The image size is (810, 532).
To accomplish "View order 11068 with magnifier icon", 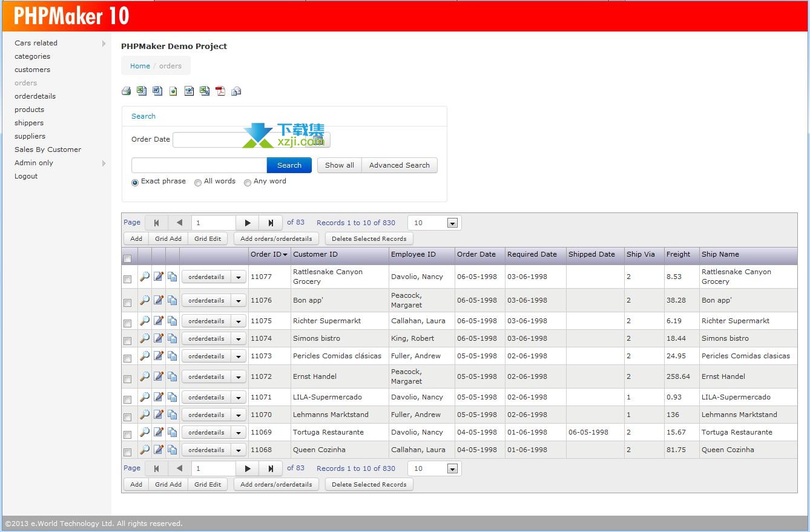I will (x=145, y=450).
